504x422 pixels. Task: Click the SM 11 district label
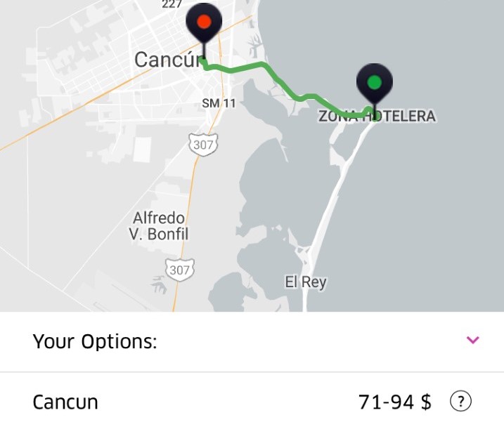click(219, 103)
